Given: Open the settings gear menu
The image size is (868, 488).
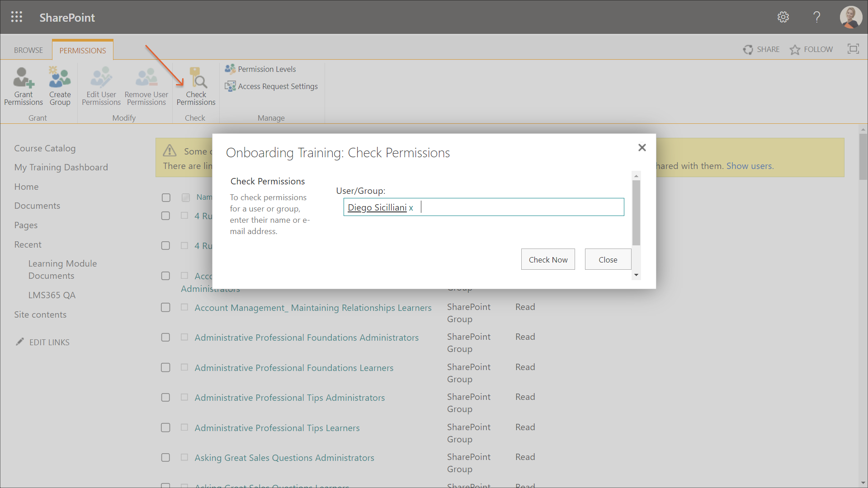Looking at the screenshot, I should pyautogui.click(x=783, y=17).
